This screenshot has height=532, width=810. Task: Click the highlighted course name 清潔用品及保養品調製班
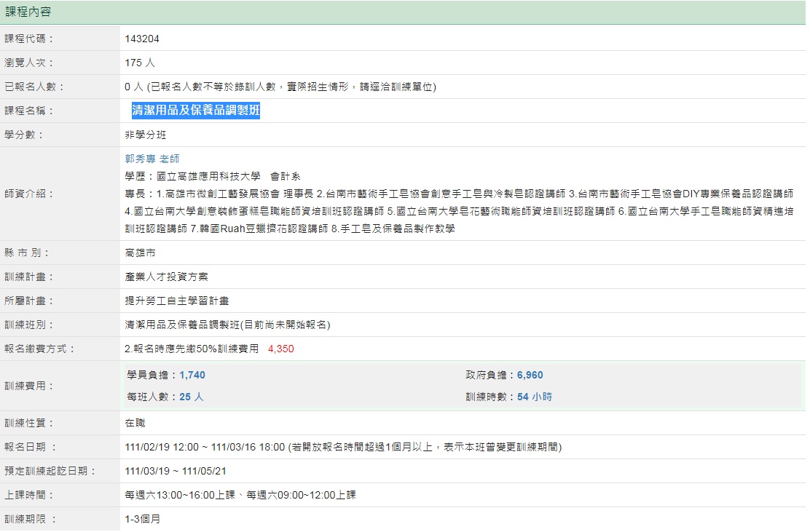[x=195, y=111]
